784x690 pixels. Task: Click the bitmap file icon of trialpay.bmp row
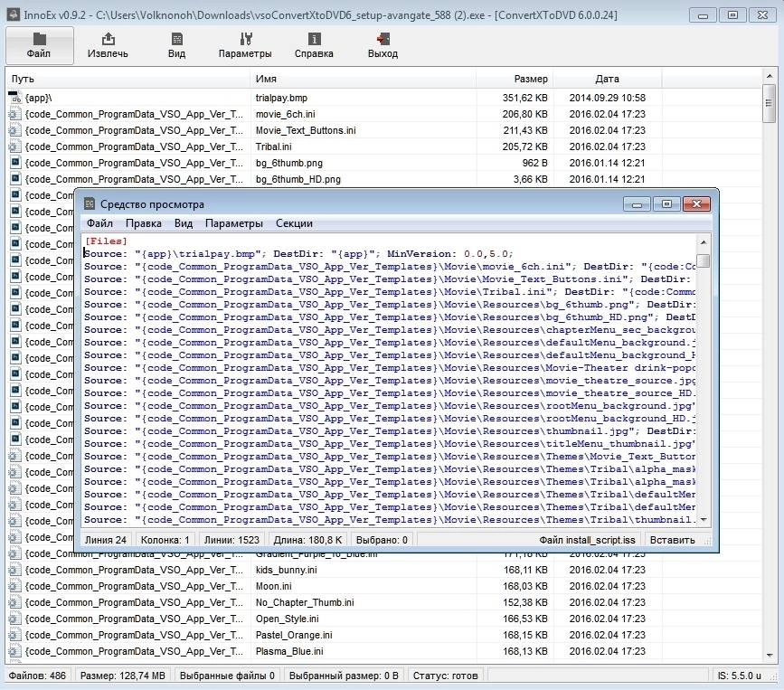coord(15,98)
